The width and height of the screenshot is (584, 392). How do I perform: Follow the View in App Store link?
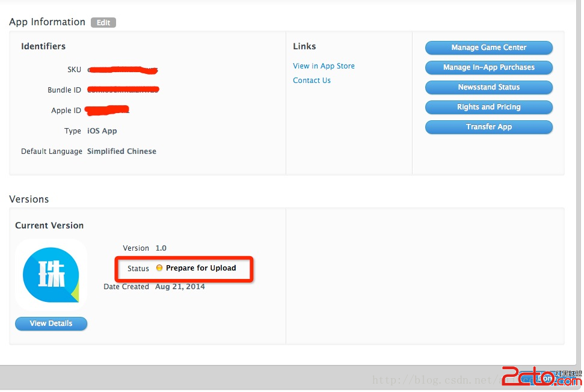point(324,66)
